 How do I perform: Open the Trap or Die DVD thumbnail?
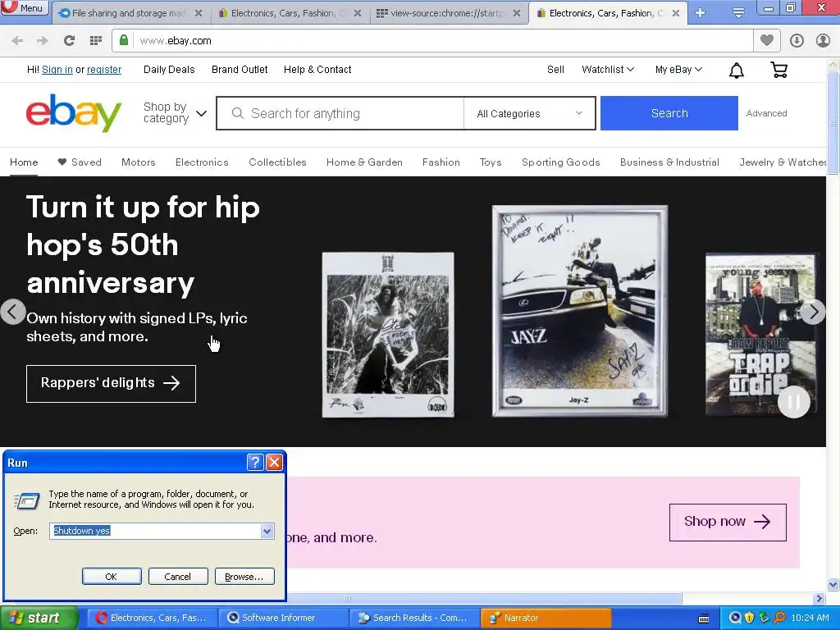click(761, 335)
